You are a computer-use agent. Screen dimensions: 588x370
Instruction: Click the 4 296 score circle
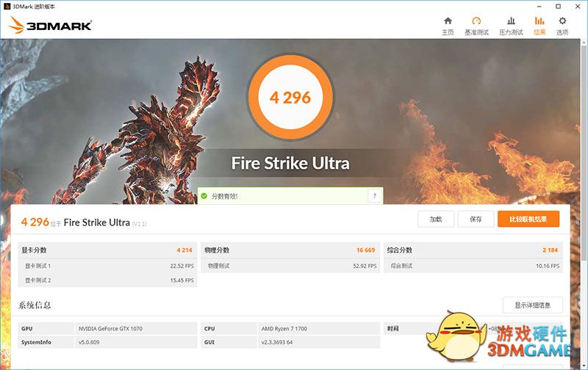point(290,98)
